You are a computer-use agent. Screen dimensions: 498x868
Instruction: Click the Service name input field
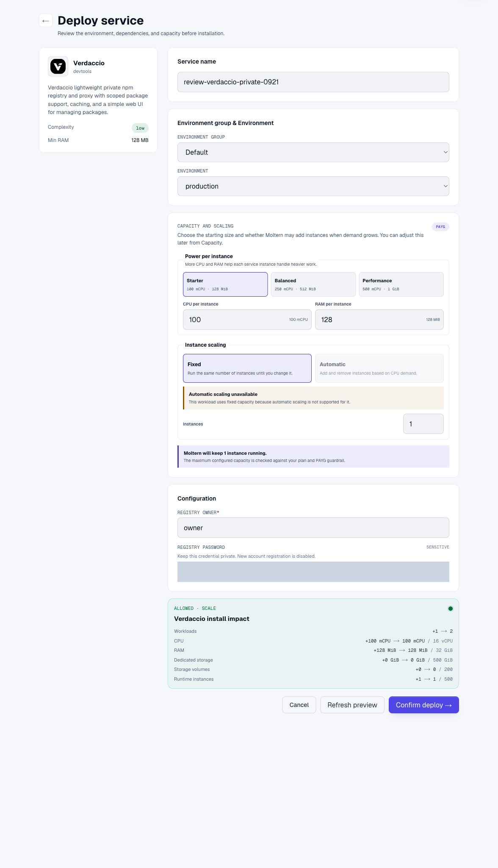coord(313,82)
